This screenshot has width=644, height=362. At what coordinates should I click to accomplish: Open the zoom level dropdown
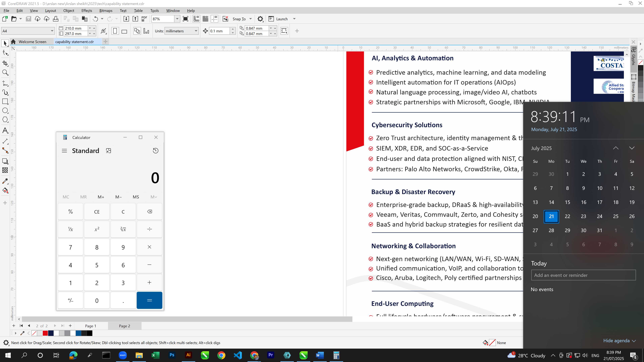click(x=177, y=19)
